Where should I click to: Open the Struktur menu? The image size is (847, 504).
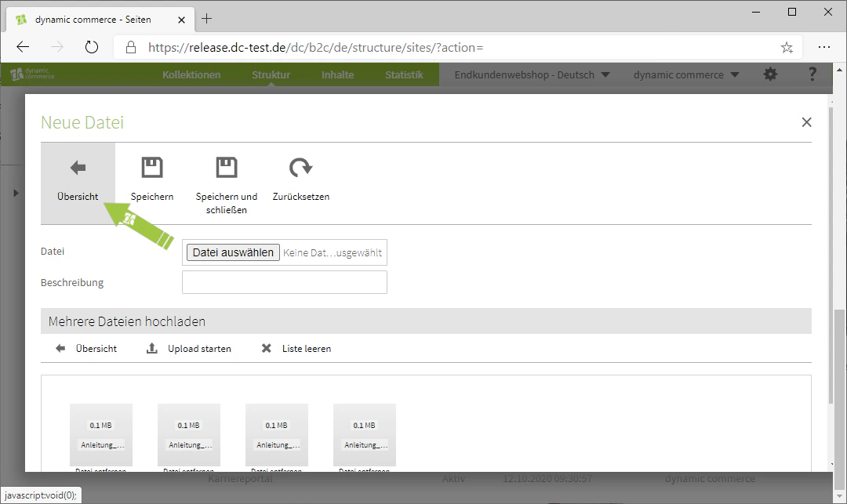coord(271,75)
